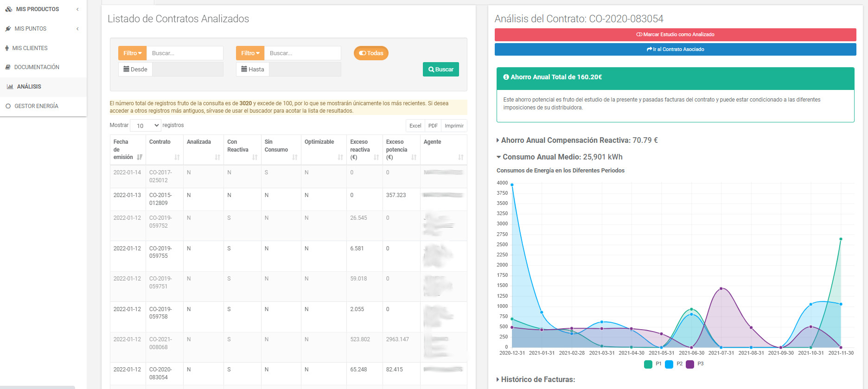Sort by Exceso reactiva column icon
Image resolution: width=868 pixels, height=389 pixels.
(x=376, y=157)
